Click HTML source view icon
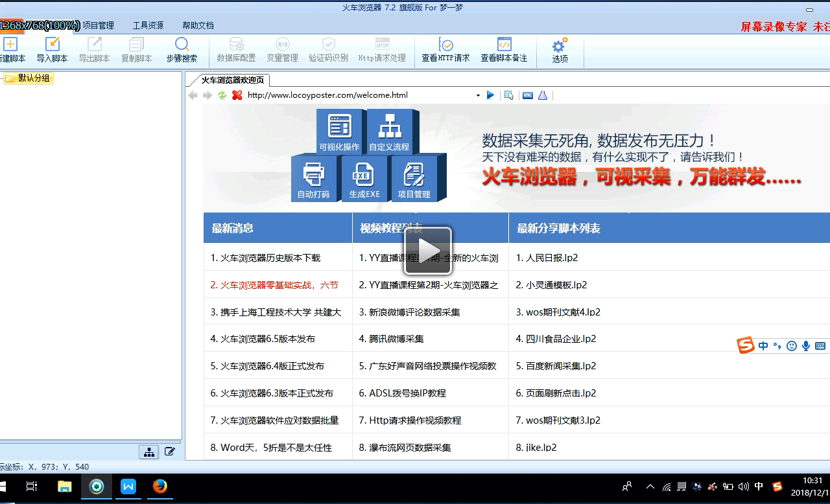 pos(528,95)
